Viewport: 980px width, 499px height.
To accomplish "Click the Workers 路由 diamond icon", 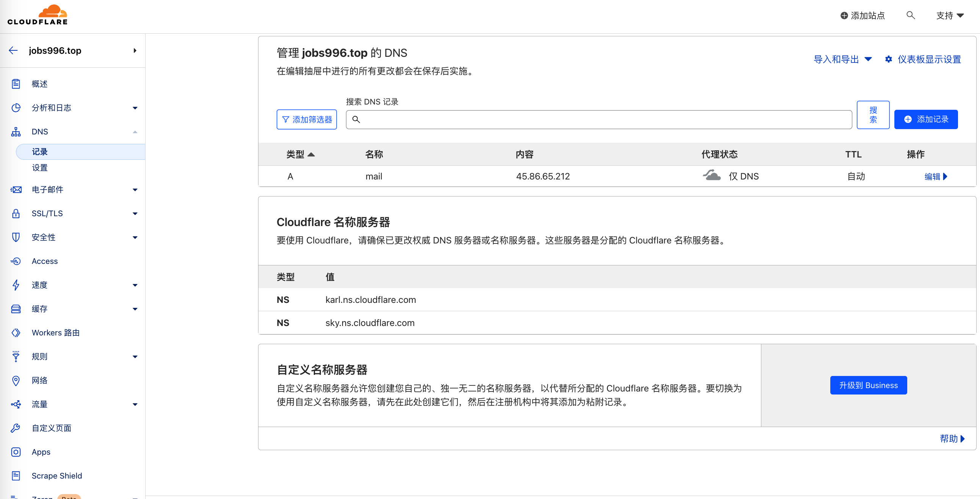I will pos(16,333).
